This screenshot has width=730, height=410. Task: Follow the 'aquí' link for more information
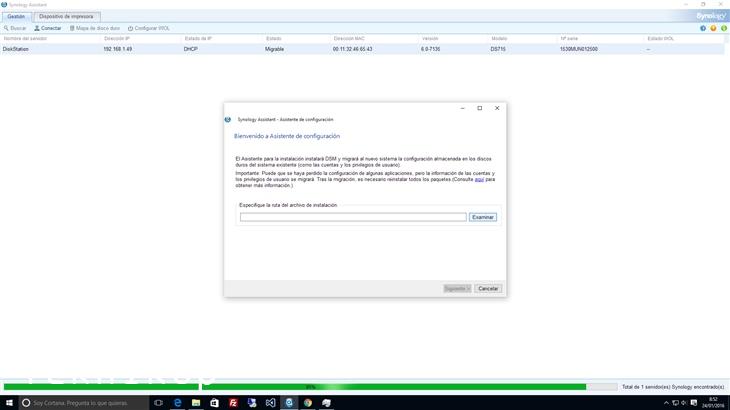[x=478, y=179]
